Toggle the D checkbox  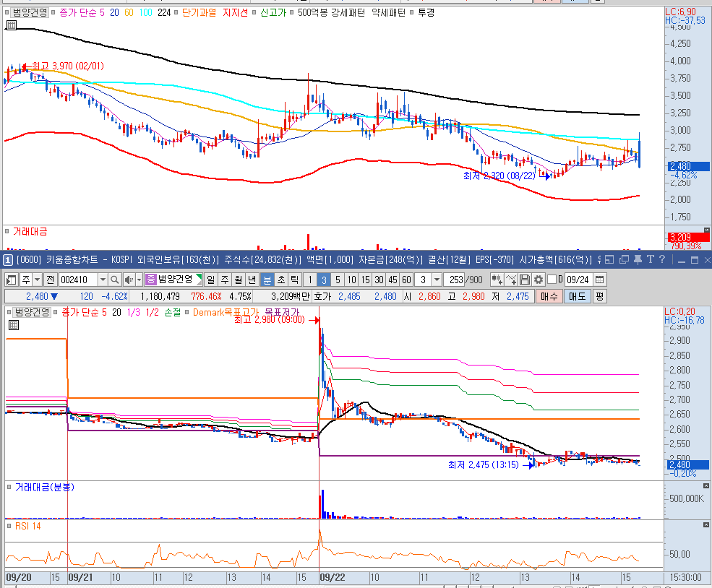[x=552, y=280]
